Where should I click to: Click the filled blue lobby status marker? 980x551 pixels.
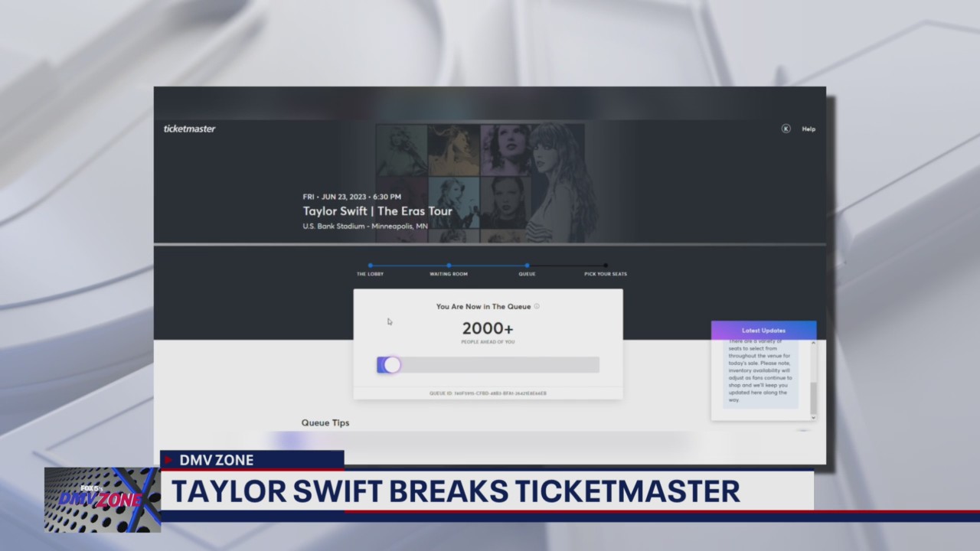[x=371, y=265]
